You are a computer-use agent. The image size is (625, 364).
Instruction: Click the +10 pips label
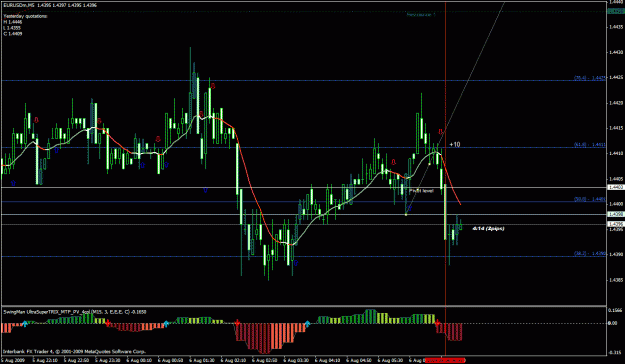(454, 144)
